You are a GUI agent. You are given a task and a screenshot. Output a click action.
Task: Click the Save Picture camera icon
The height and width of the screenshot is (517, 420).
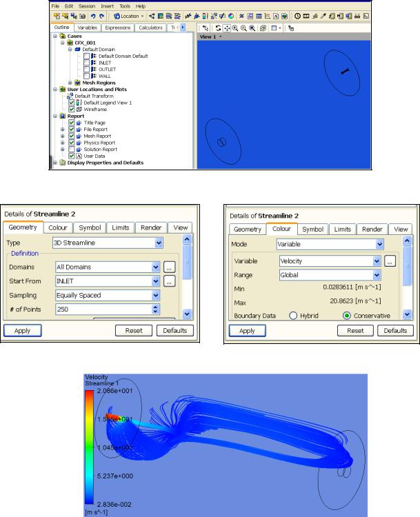(x=83, y=16)
